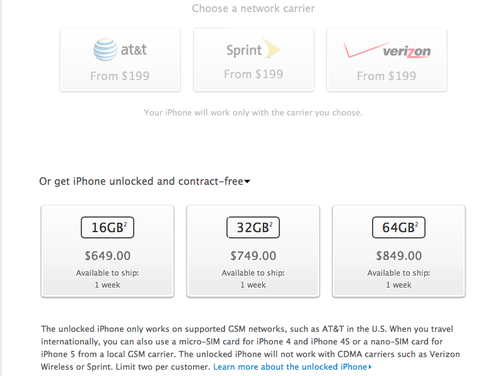
Task: Choose the $649.00 unlocked iPhone option
Action: (x=107, y=251)
